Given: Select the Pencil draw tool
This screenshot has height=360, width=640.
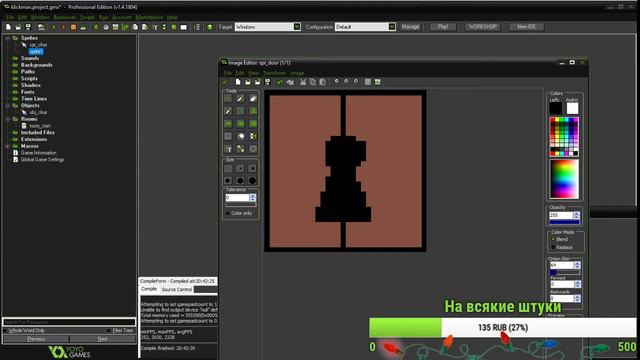Looking at the screenshot, I should (228, 98).
